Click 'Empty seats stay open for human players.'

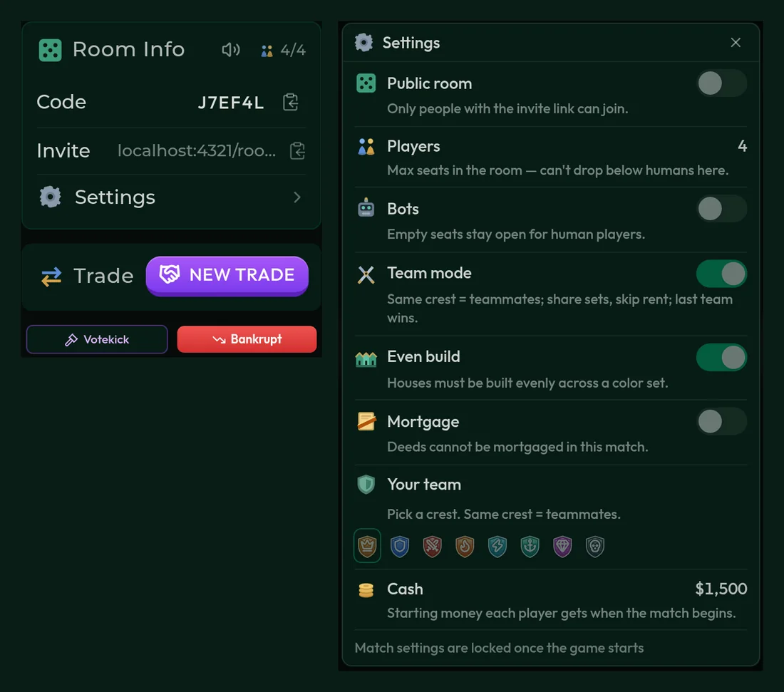point(516,234)
